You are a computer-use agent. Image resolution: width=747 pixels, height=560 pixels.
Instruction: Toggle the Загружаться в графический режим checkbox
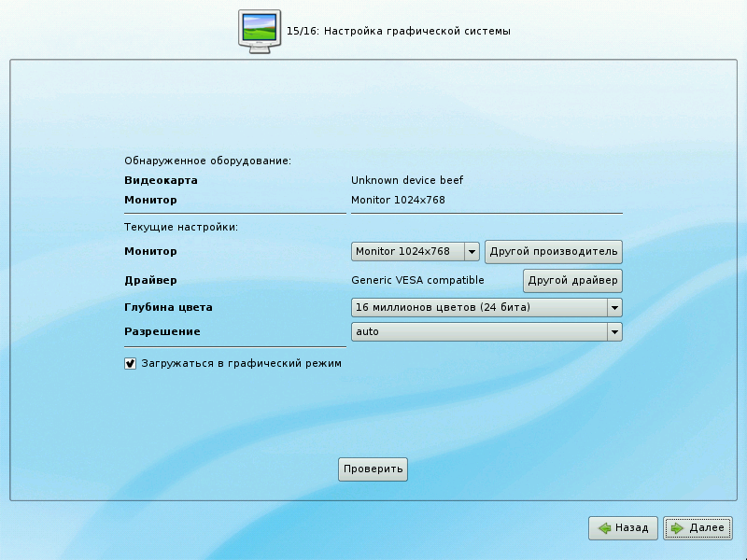pos(131,363)
